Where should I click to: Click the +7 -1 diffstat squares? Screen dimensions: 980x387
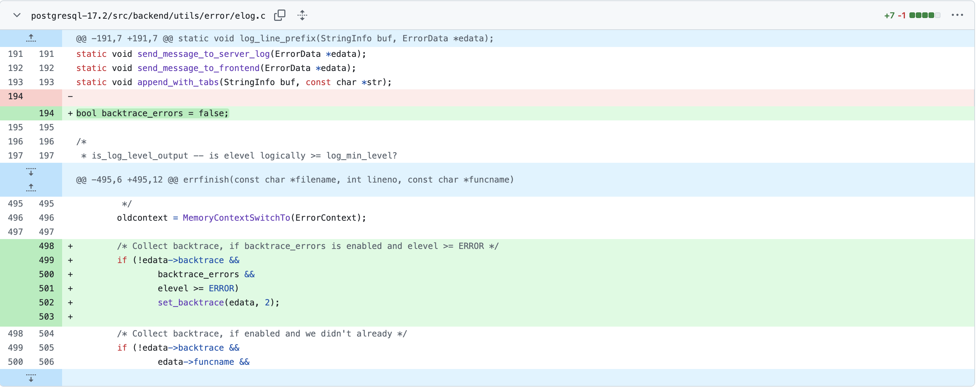tap(925, 15)
